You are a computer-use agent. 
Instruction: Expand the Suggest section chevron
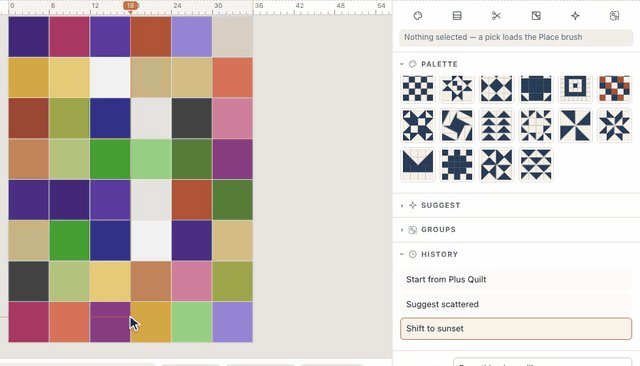(x=402, y=205)
